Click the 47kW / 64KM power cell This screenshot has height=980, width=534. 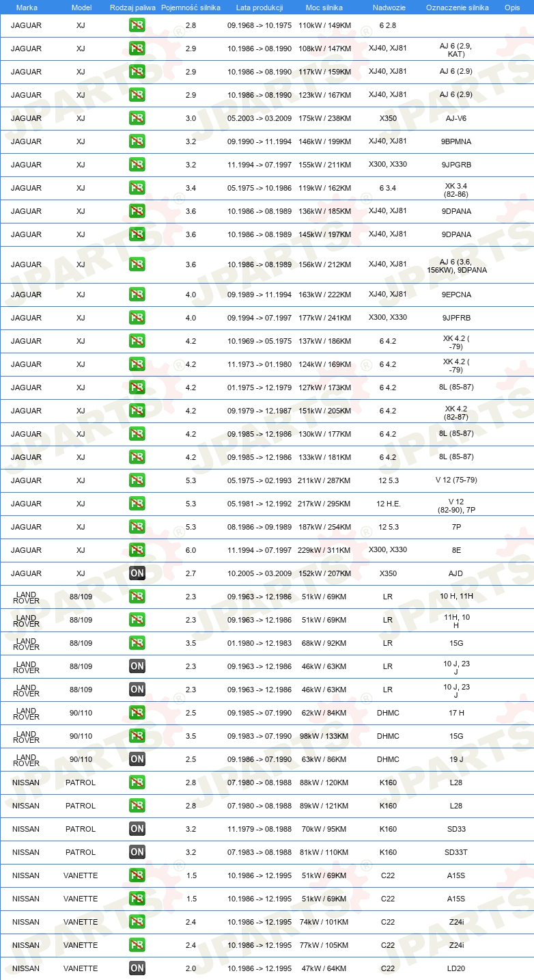(324, 968)
